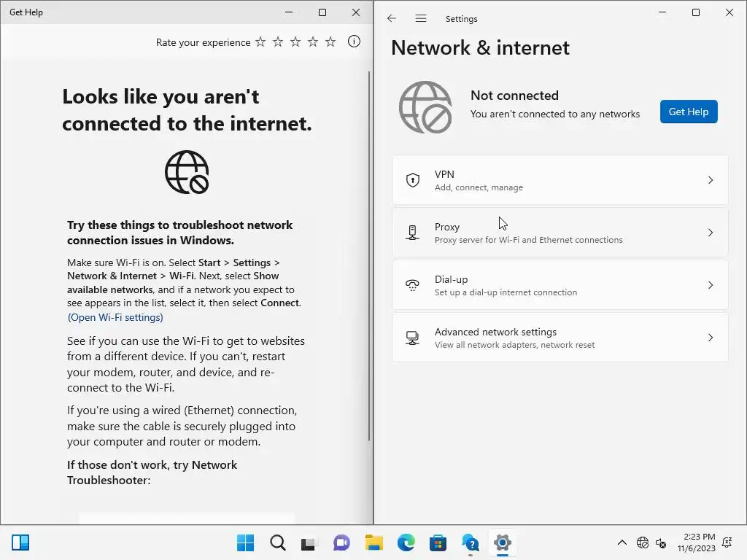Click the 'Network & internet' page heading
This screenshot has height=560, width=747.
[480, 47]
